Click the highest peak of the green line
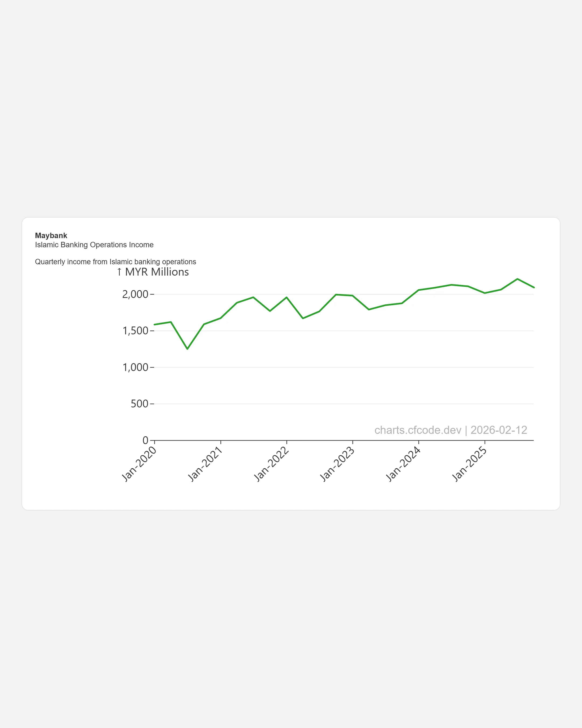This screenshot has width=582, height=728. point(517,279)
